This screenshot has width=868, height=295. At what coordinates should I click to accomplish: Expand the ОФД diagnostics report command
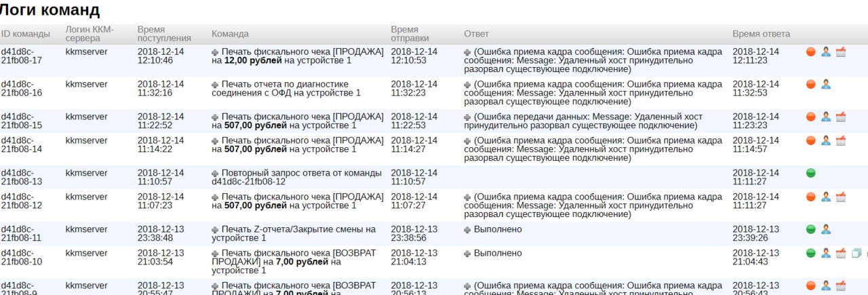pyautogui.click(x=216, y=85)
